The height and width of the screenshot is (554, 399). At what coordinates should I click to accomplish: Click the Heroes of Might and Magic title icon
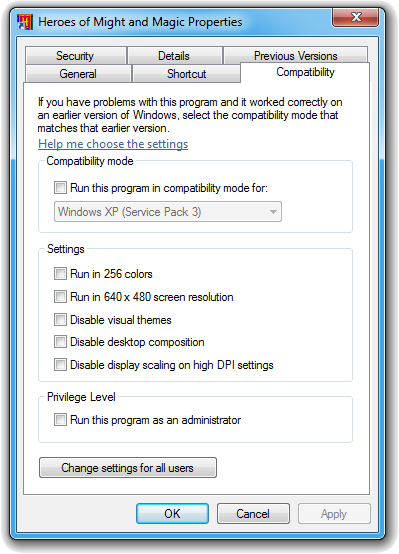[25, 22]
